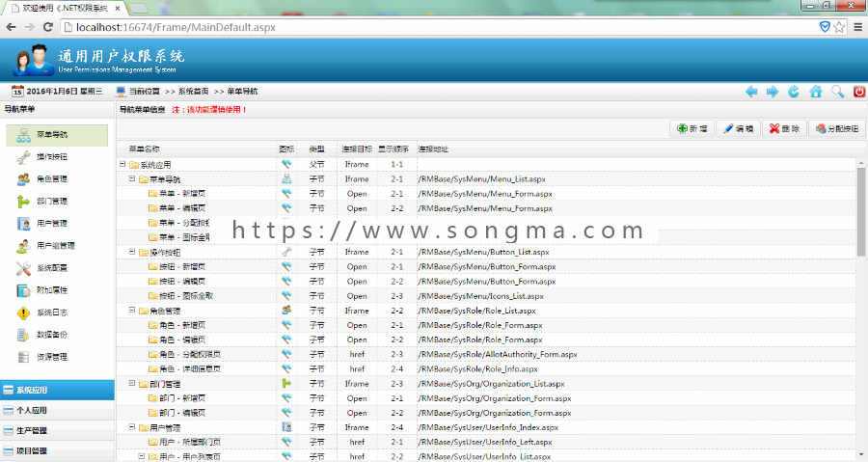Click the browser reload button
868x462 pixels.
48,27
